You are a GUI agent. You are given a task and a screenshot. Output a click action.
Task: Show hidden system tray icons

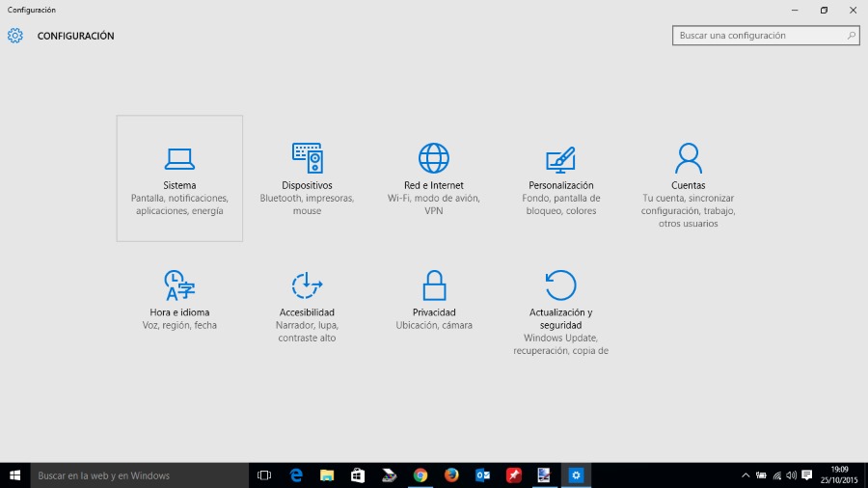pos(746,475)
